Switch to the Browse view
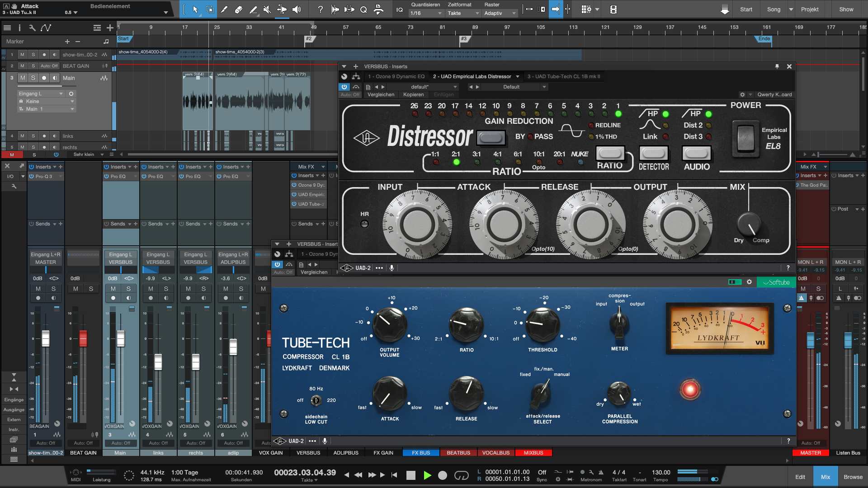The width and height of the screenshot is (868, 488). pyautogui.click(x=853, y=477)
